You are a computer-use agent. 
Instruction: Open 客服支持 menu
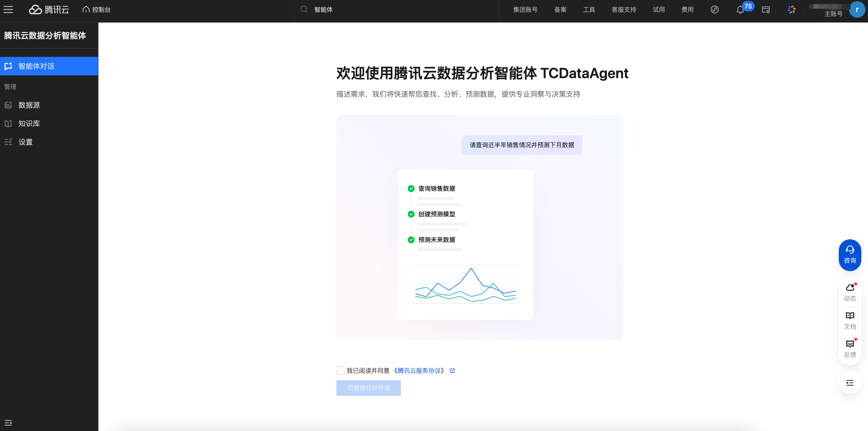tap(624, 9)
